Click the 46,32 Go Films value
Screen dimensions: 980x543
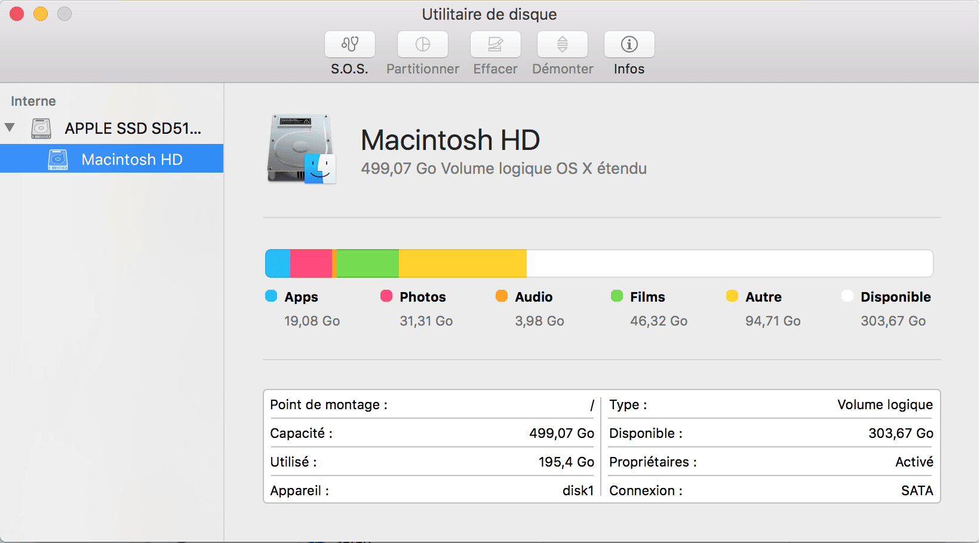pyautogui.click(x=659, y=321)
